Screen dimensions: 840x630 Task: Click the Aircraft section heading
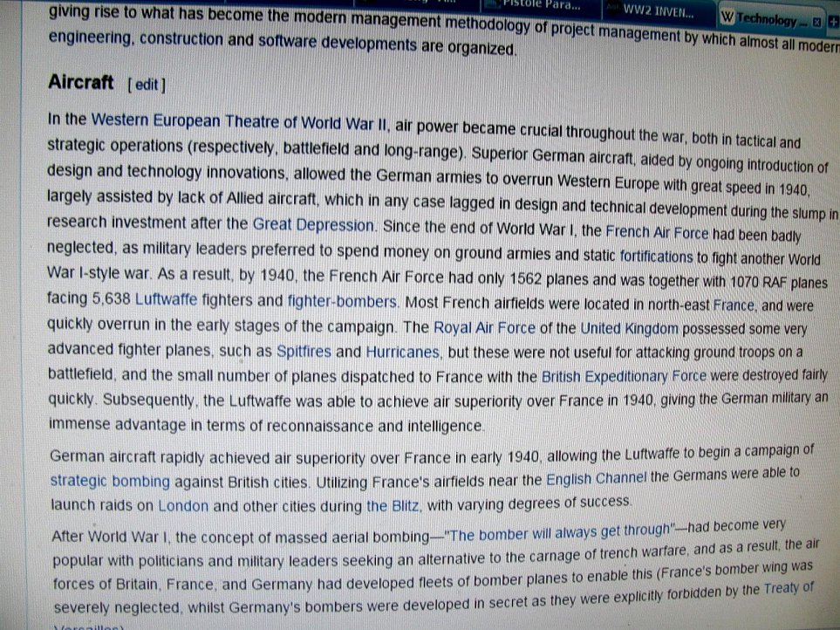click(x=81, y=83)
